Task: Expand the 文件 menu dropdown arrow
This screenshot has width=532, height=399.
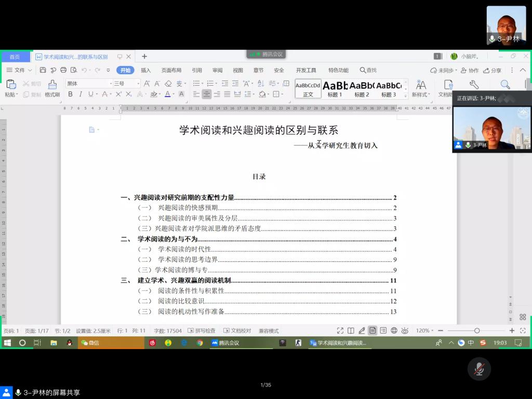Action: pyautogui.click(x=30, y=70)
